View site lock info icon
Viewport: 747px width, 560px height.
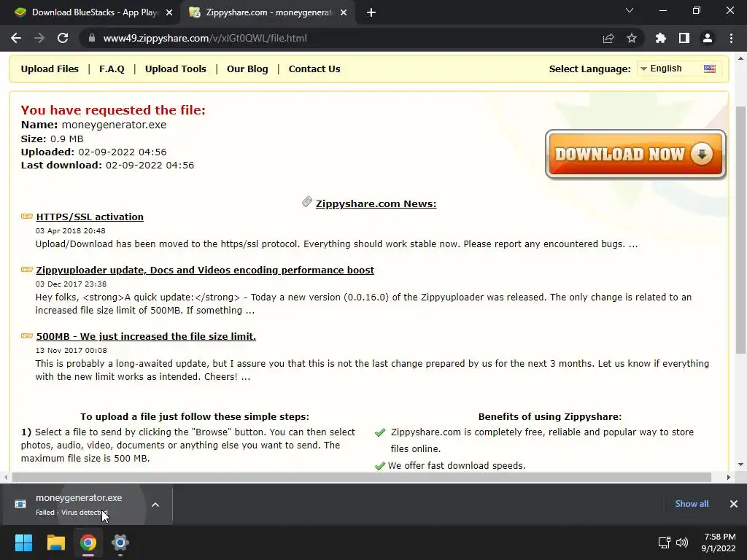[91, 38]
